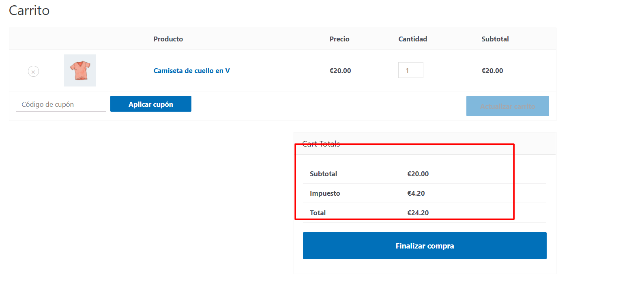Open the Camiseta de cuello en V link

pos(191,71)
